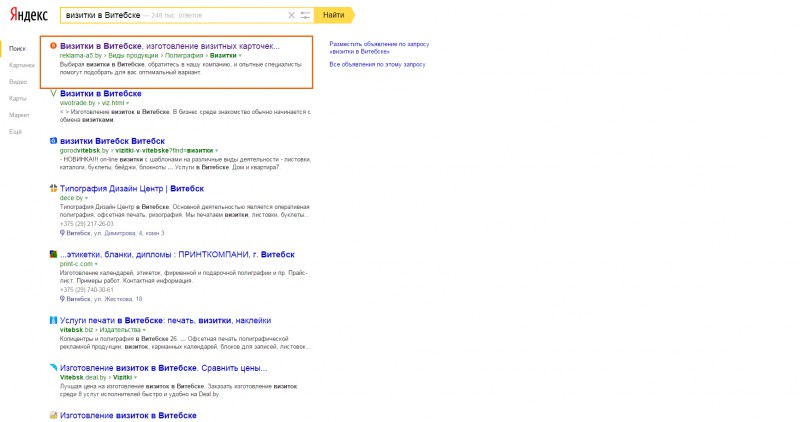Switch to the Картинки tab
Image resolution: width=800 pixels, height=422 pixels.
tap(21, 65)
